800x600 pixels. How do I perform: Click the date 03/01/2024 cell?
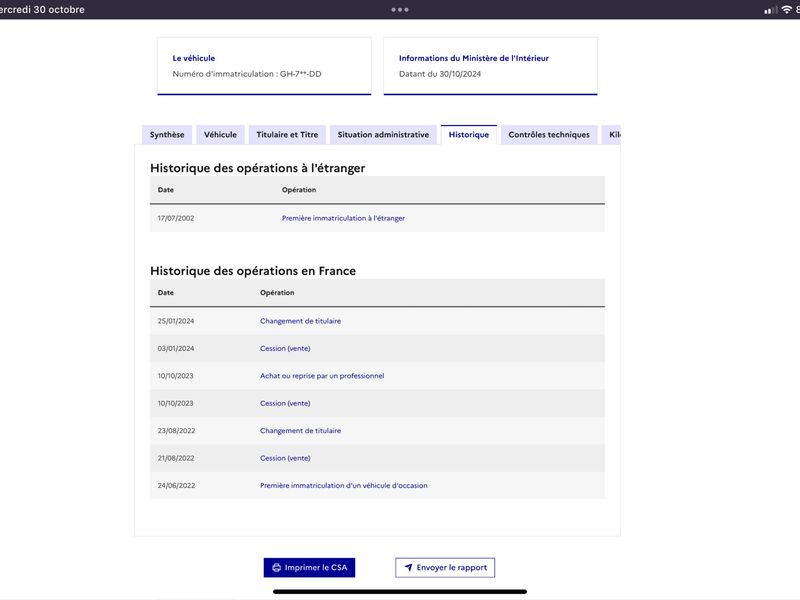tap(176, 348)
